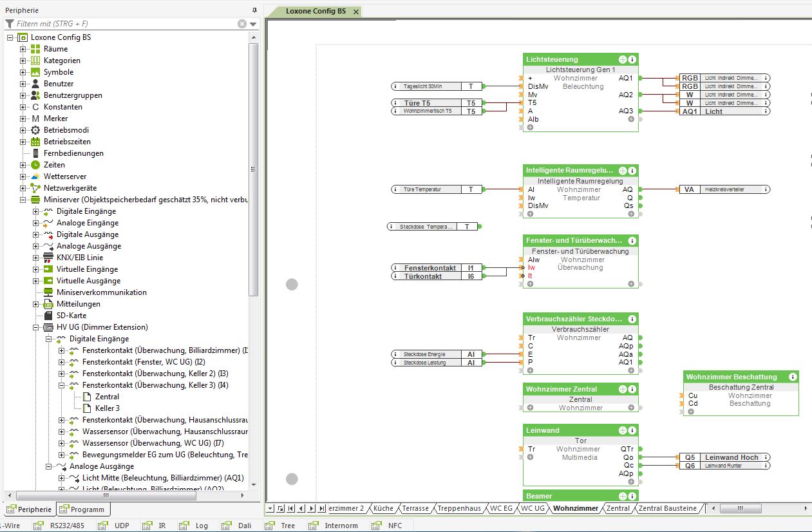Switch to the Treppenhaus page tab
The width and height of the screenshot is (812, 532).
click(x=460, y=508)
